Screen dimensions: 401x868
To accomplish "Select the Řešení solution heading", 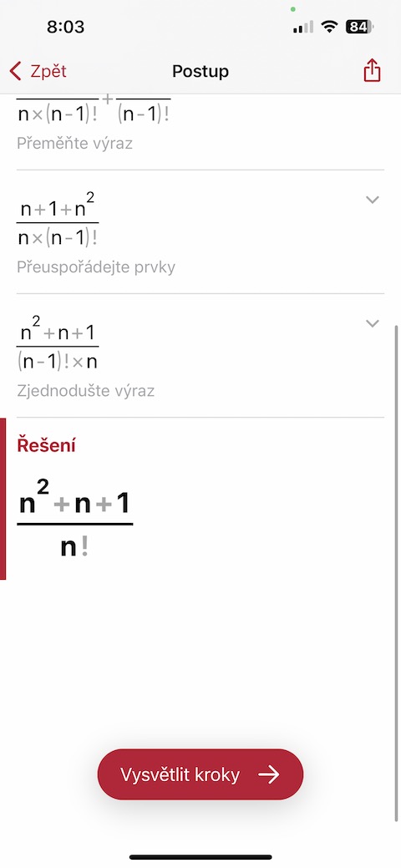I will 46,445.
